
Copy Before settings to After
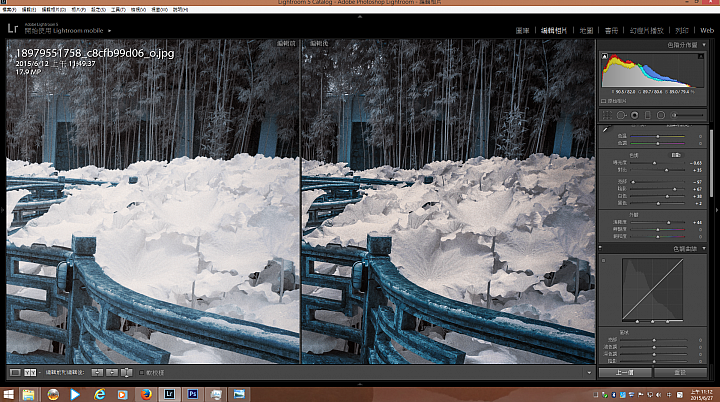click(x=97, y=372)
